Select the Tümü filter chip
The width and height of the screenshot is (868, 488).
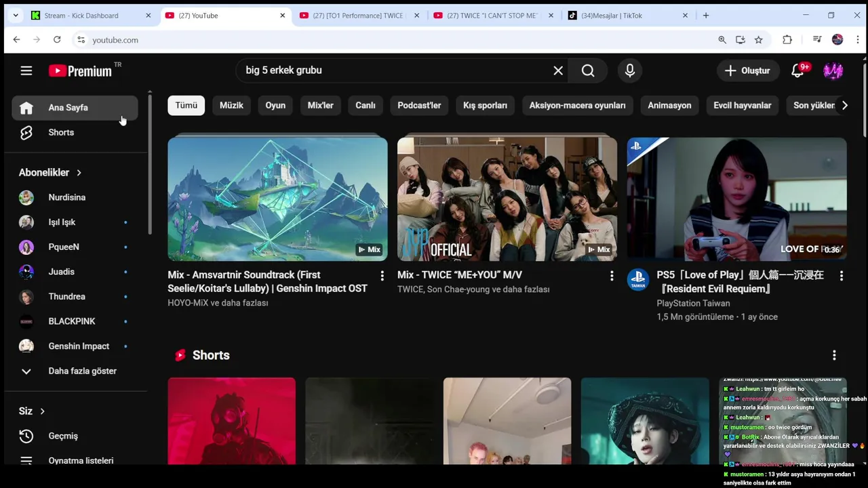(186, 105)
